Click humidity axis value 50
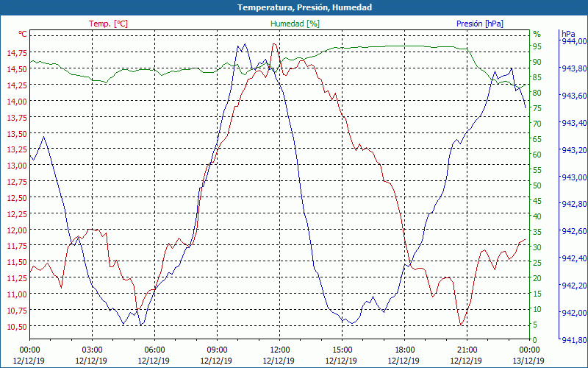 [x=537, y=185]
